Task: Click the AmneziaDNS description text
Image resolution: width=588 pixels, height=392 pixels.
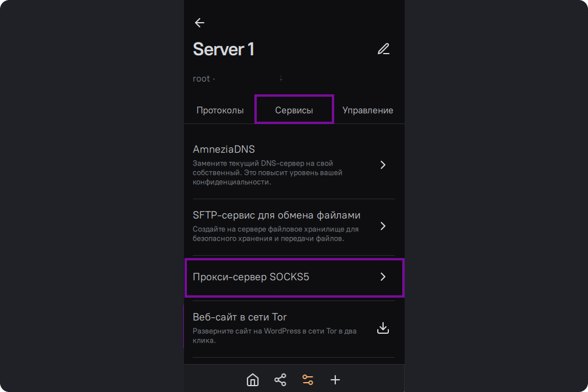Action: pyautogui.click(x=267, y=173)
